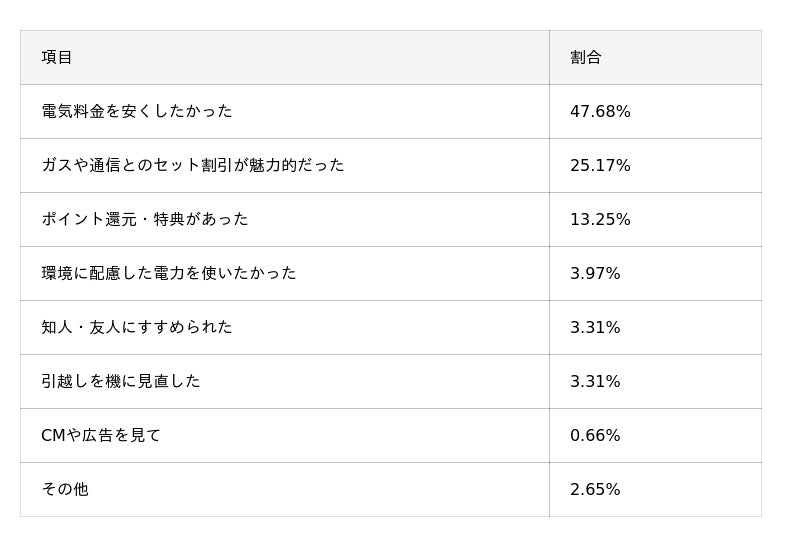The height and width of the screenshot is (547, 800).
Task: Click the 3.31% cell beside 引越し
Action: [x=595, y=381]
